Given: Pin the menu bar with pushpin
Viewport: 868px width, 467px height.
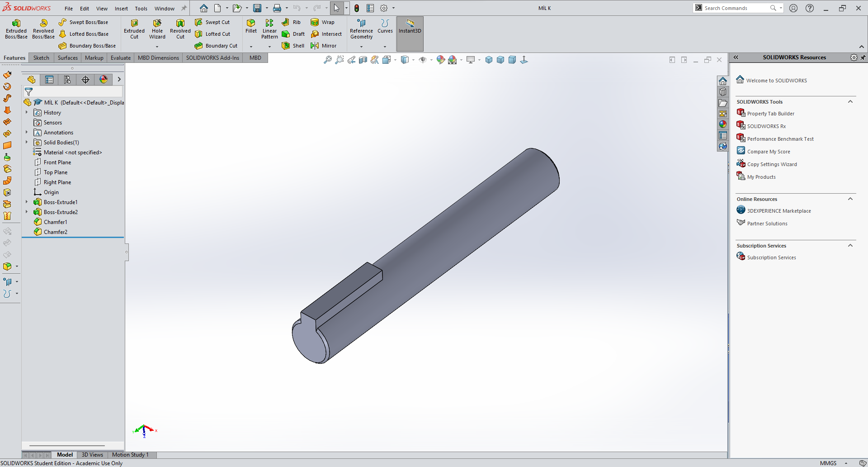Looking at the screenshot, I should coord(184,8).
